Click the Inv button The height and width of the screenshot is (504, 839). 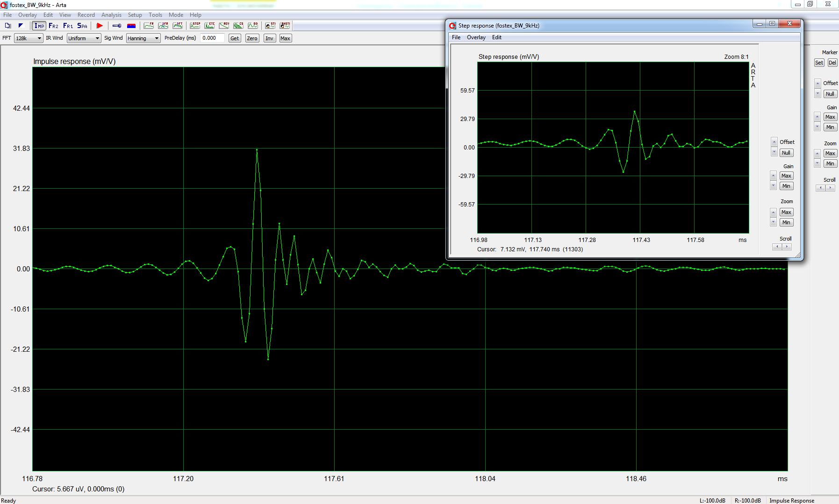(x=269, y=38)
